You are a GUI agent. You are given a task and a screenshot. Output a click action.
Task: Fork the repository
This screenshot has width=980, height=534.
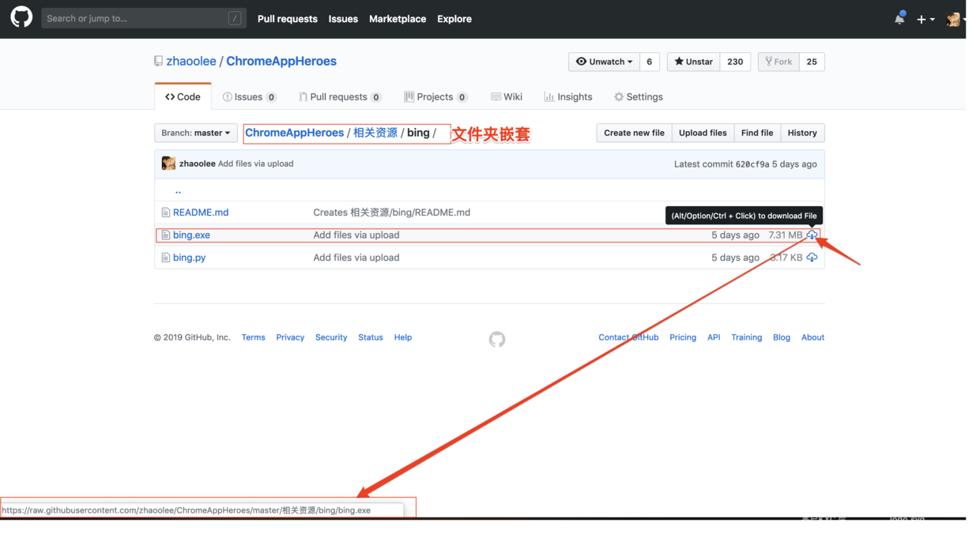pyautogui.click(x=778, y=62)
